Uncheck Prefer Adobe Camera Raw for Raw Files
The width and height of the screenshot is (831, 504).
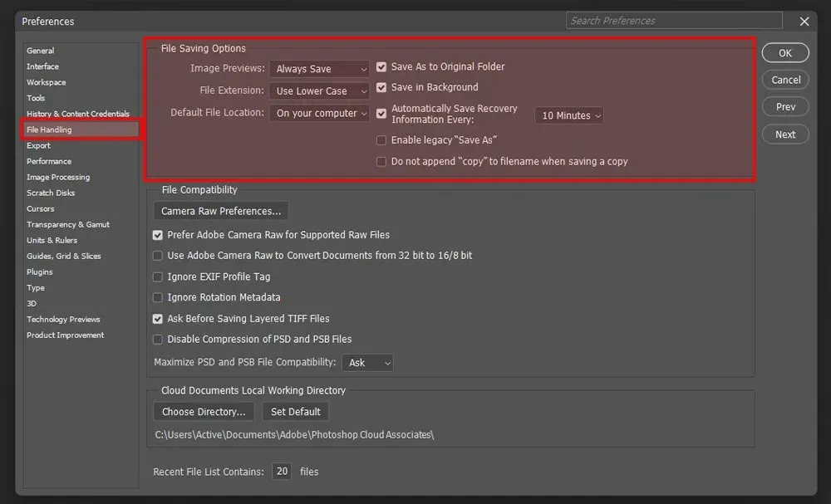pyautogui.click(x=157, y=235)
